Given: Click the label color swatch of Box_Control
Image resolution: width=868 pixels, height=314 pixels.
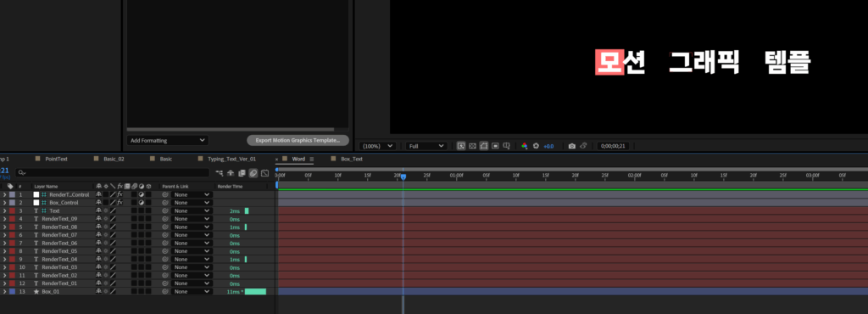Looking at the screenshot, I should [12, 203].
